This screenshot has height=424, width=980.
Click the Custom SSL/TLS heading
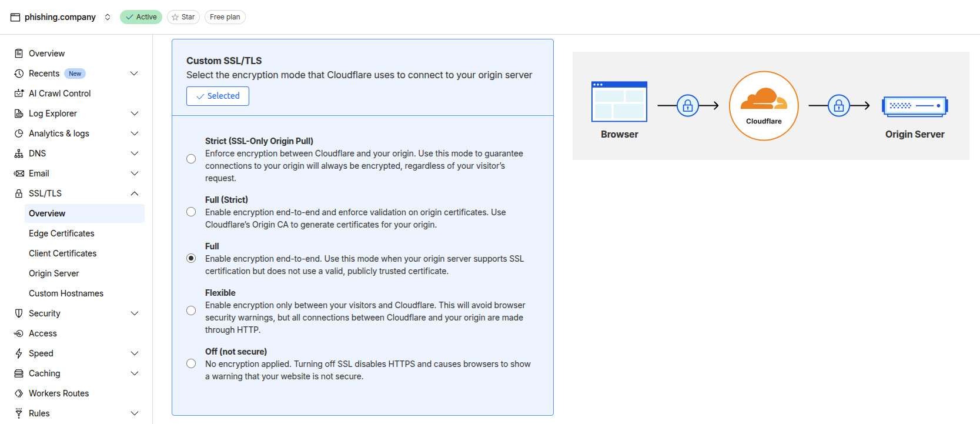(224, 61)
